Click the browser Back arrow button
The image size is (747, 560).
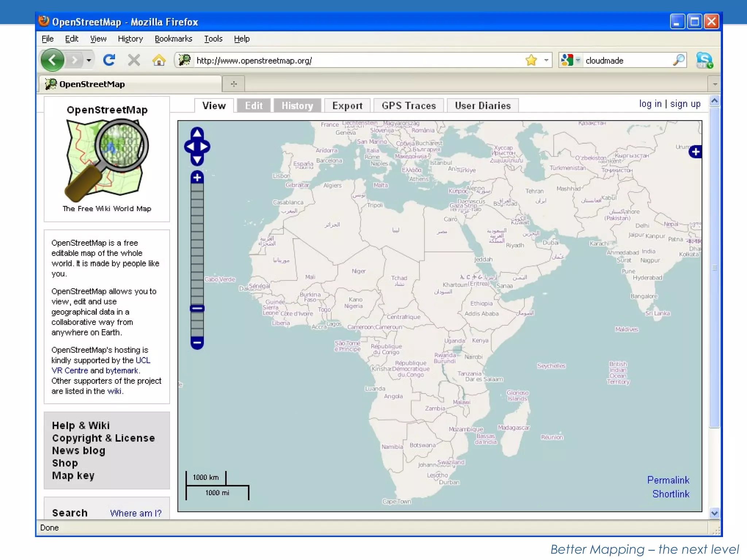[53, 60]
